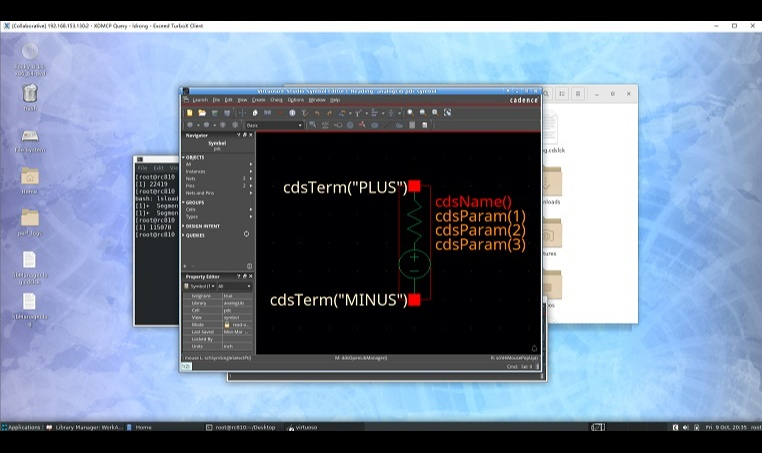Click the Property Editor help icon
The width and height of the screenshot is (762, 453).
pyautogui.click(x=239, y=276)
